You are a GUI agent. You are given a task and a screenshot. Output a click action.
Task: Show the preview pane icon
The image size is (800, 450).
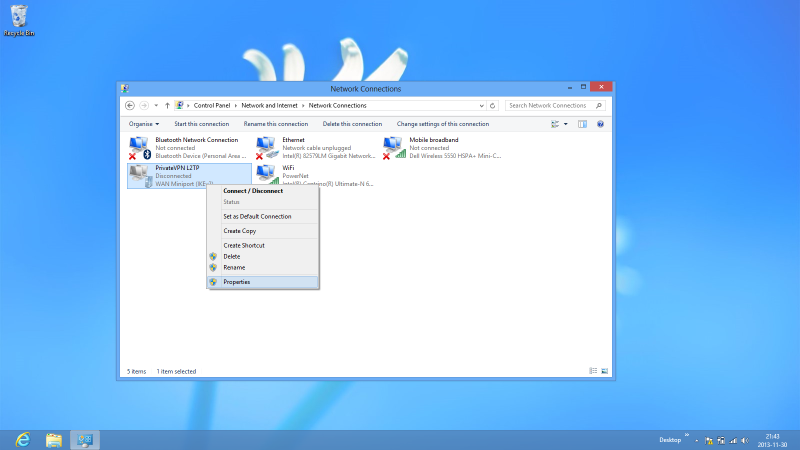tap(582, 124)
